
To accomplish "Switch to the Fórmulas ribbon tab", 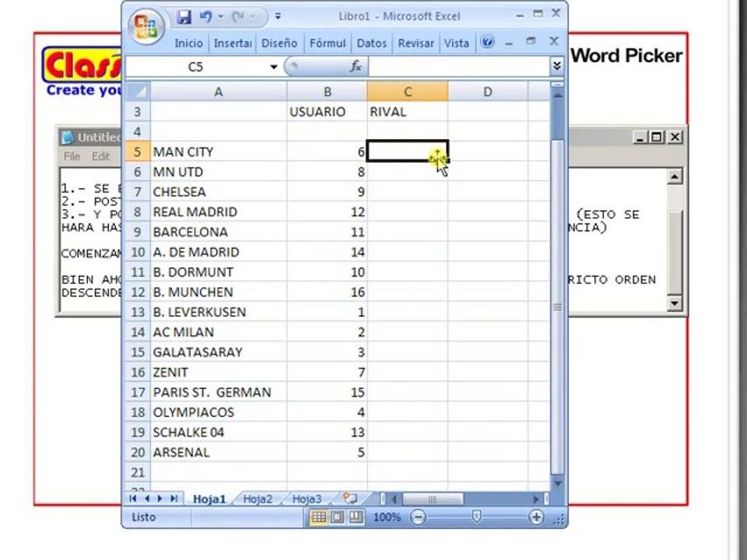I will point(328,44).
